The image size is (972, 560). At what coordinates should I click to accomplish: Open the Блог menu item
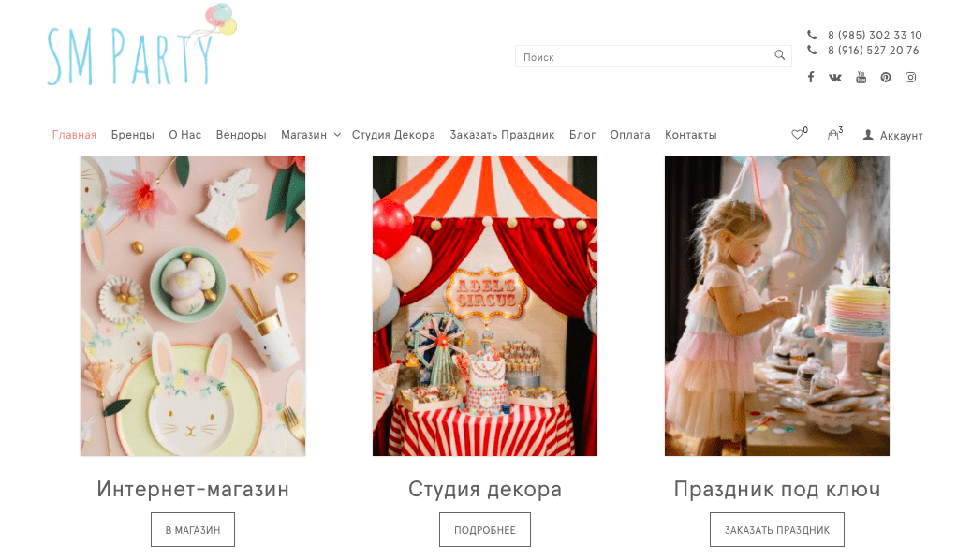click(x=582, y=135)
